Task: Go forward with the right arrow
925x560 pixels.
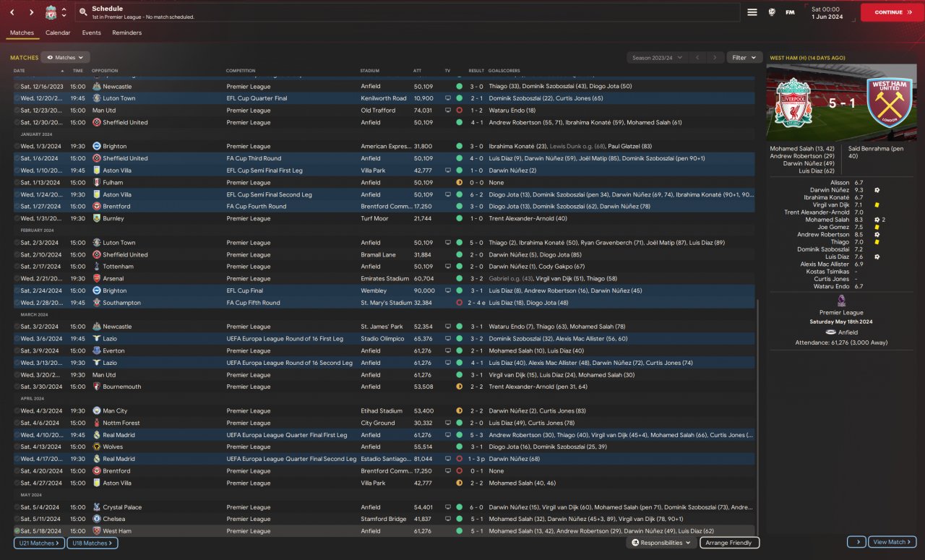Action: click(31, 12)
